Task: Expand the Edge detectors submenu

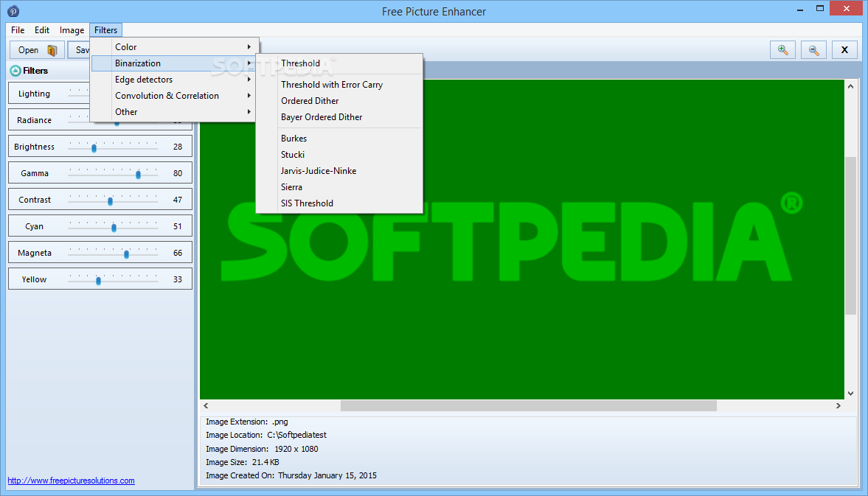Action: [x=173, y=79]
